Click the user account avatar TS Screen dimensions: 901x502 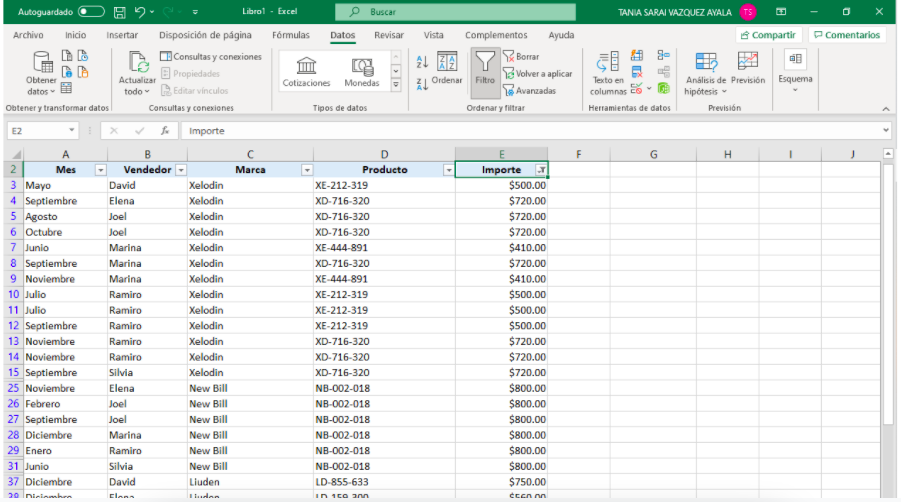pyautogui.click(x=748, y=11)
